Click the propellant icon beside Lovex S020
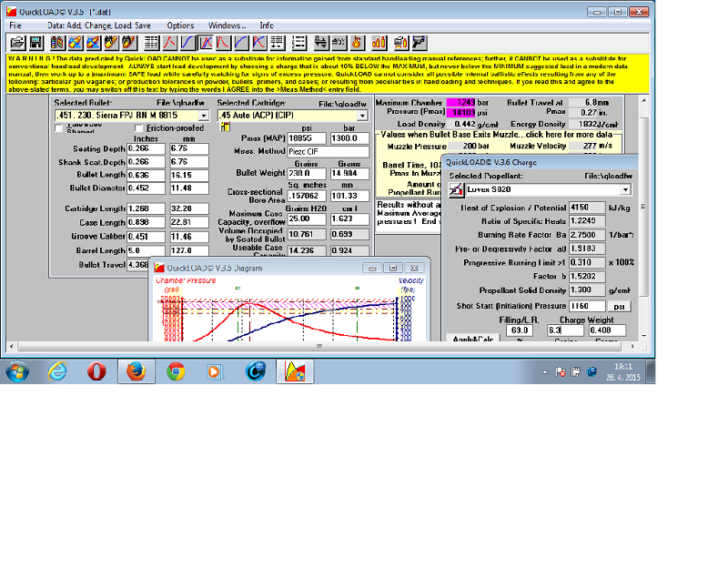The width and height of the screenshot is (728, 569). tap(457, 189)
